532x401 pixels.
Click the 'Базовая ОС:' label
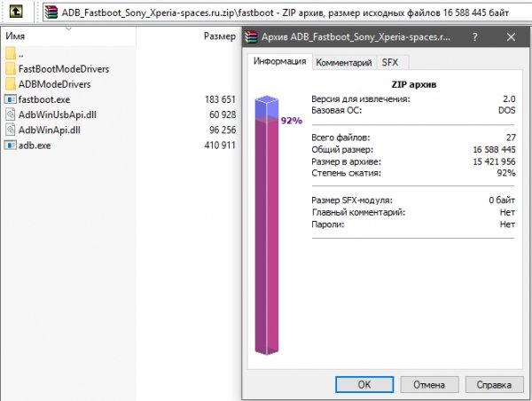point(337,110)
